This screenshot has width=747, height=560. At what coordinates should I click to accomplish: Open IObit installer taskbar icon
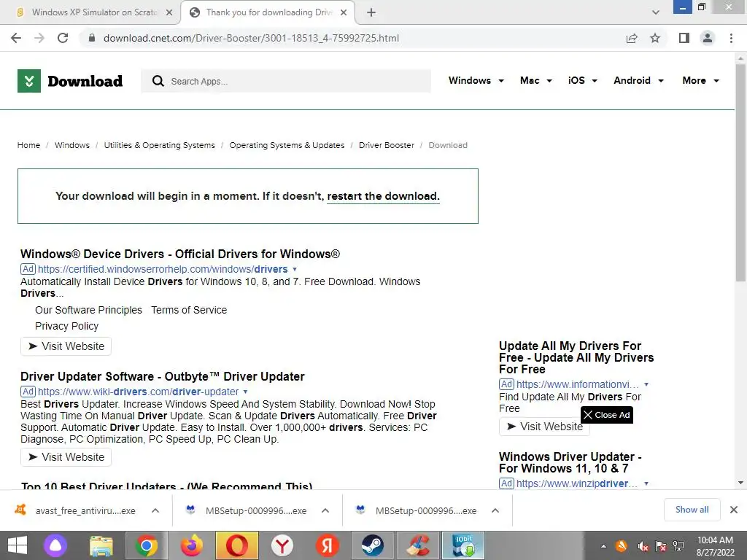(463, 545)
